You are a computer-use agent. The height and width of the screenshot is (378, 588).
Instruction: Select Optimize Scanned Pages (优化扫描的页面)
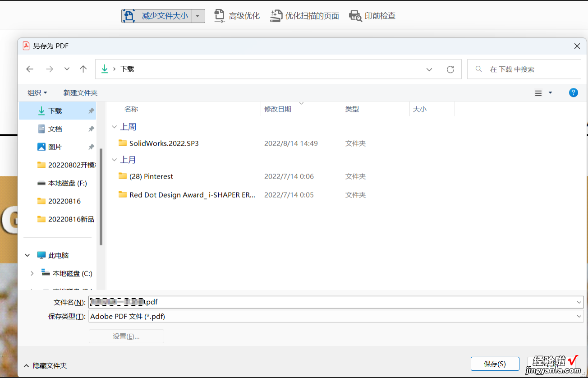tap(304, 16)
